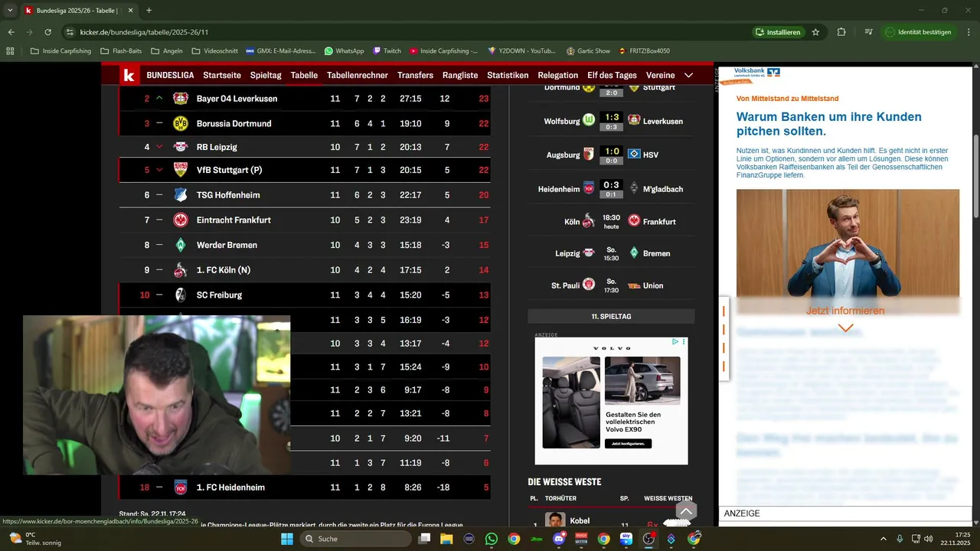Viewport: 980px width, 551px height.
Task: Click the Volksbank ad headline
Action: [828, 124]
